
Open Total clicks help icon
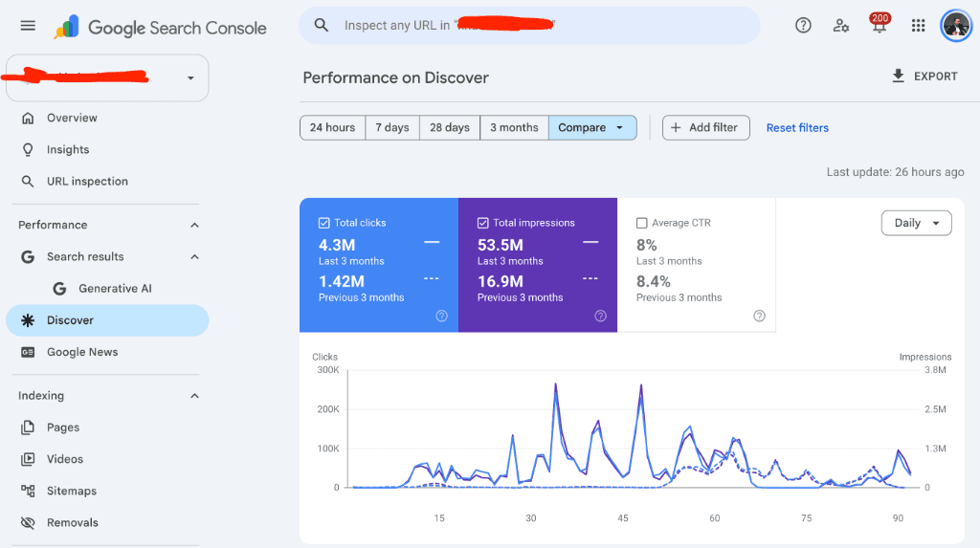442,317
